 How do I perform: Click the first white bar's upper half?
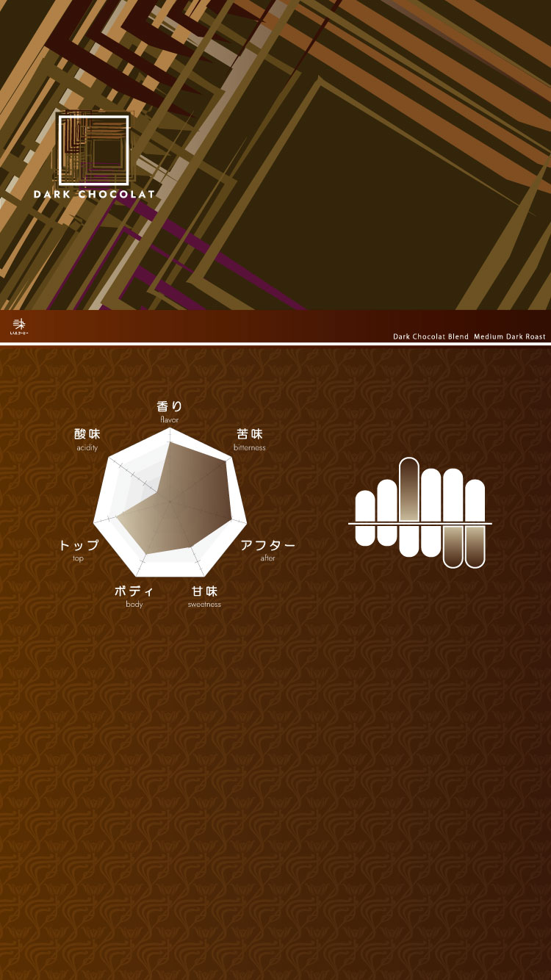pyautogui.click(x=365, y=506)
